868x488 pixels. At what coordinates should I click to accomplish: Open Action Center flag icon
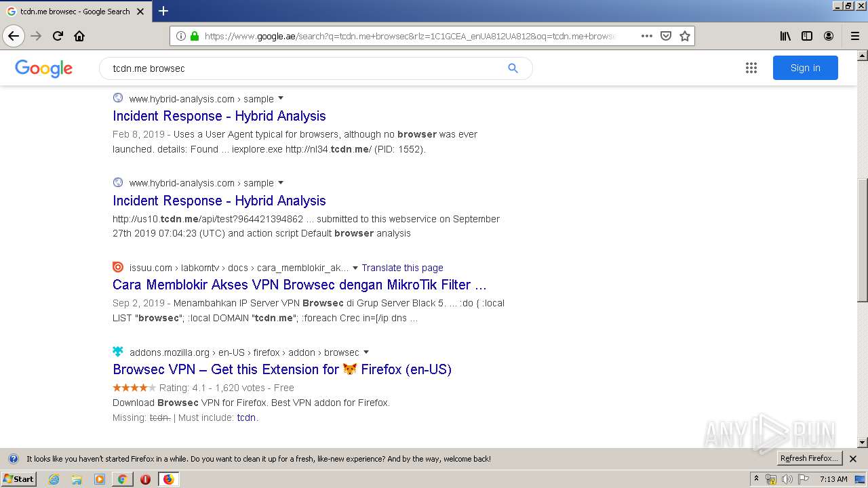point(803,479)
